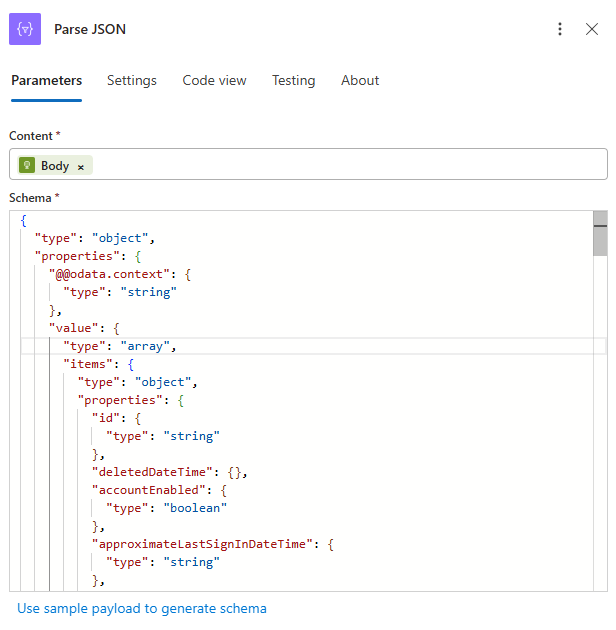Switch to the Parameters tab
This screenshot has width=616, height=630.
click(x=46, y=80)
